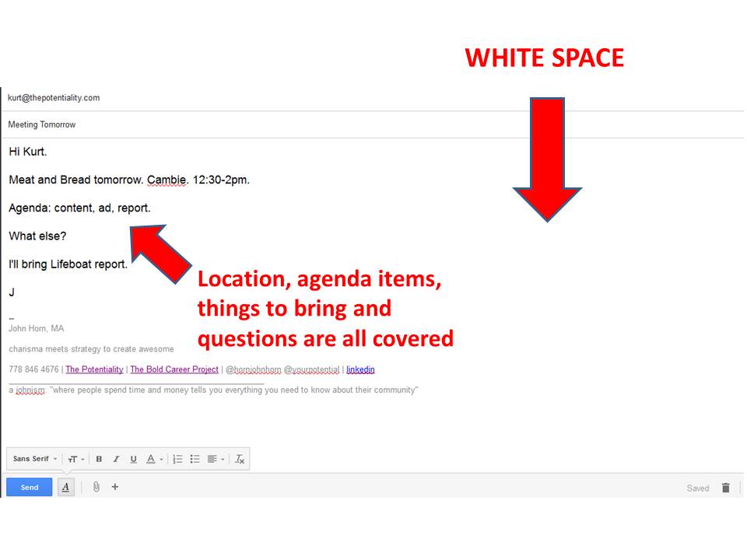747x560 pixels.
Task: Insert a bulleted list
Action: [195, 459]
